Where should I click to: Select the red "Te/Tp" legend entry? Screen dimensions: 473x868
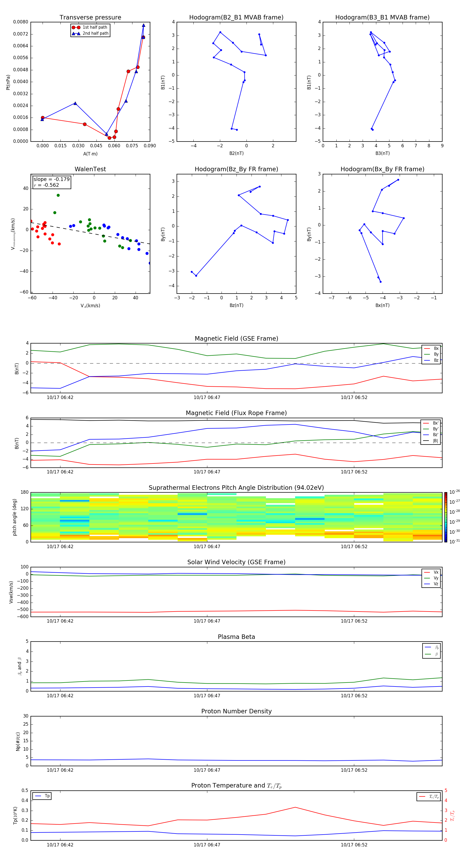click(429, 796)
